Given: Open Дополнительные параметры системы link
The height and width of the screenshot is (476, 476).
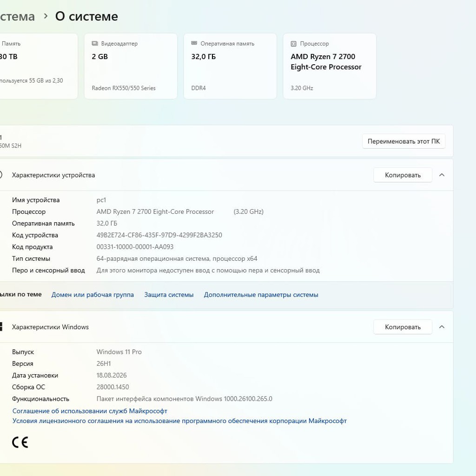Looking at the screenshot, I should click(261, 294).
